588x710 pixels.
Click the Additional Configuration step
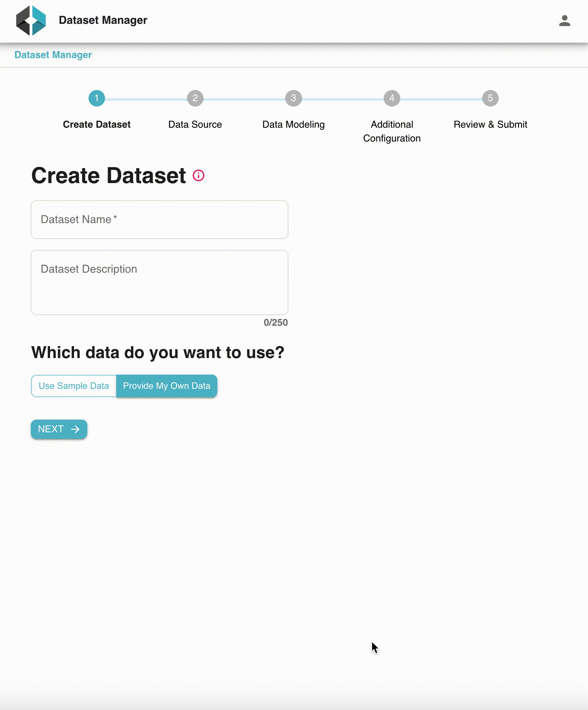(x=391, y=131)
